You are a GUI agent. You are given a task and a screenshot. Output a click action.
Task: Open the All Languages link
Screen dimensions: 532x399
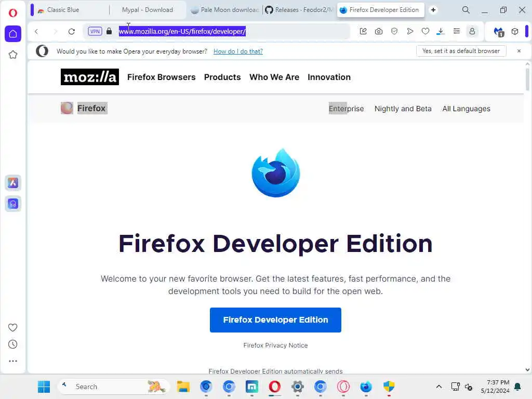(466, 109)
